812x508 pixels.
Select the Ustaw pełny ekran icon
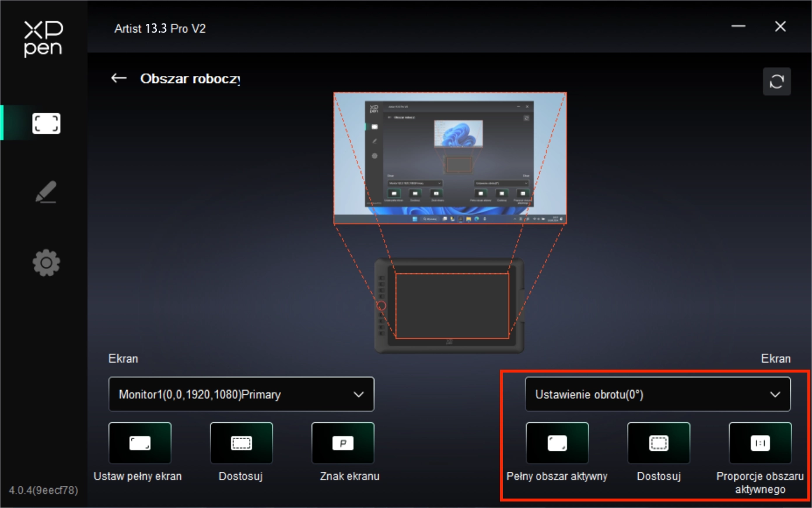tap(140, 443)
